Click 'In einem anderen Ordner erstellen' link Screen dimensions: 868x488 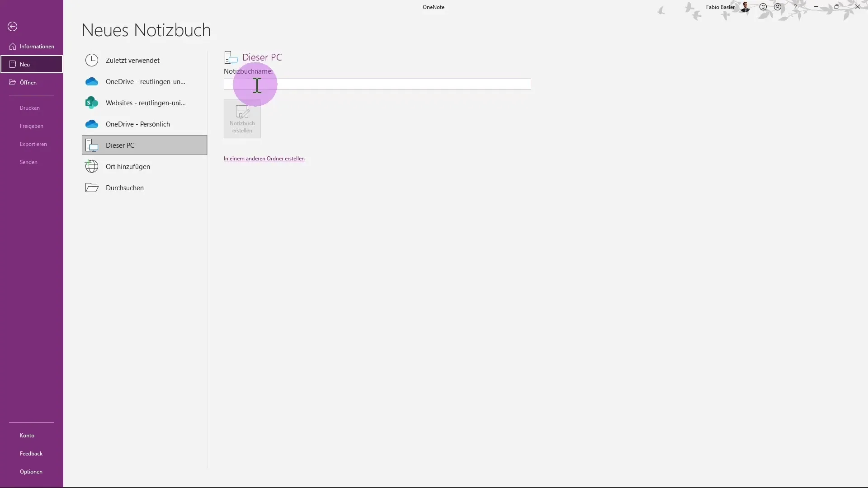click(x=264, y=159)
